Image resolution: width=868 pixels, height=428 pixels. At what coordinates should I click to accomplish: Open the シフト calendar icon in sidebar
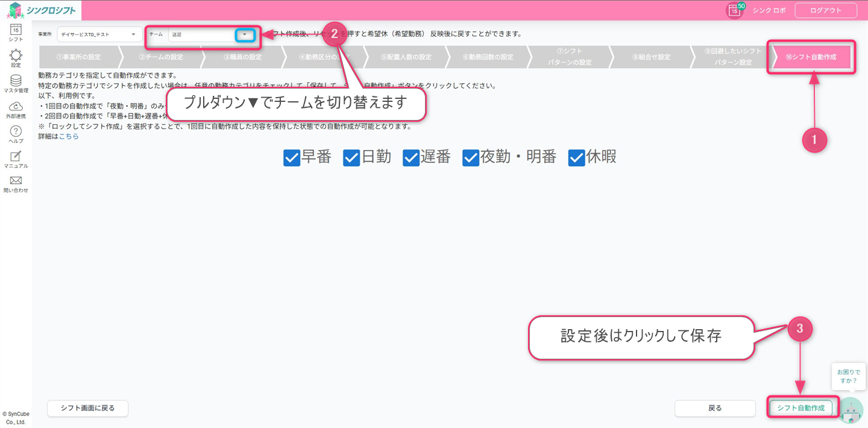pyautogui.click(x=16, y=30)
